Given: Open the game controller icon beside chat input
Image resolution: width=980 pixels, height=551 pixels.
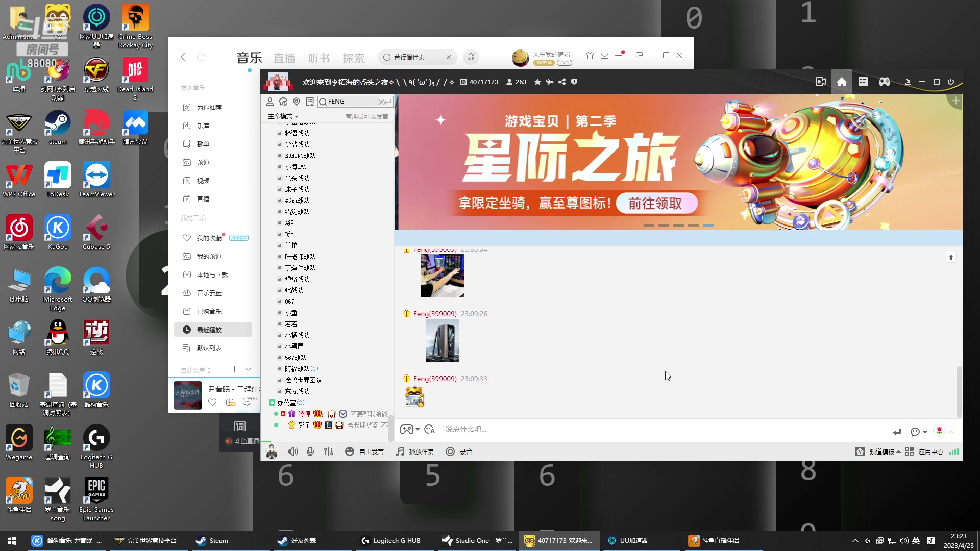Looking at the screenshot, I should coord(407,430).
